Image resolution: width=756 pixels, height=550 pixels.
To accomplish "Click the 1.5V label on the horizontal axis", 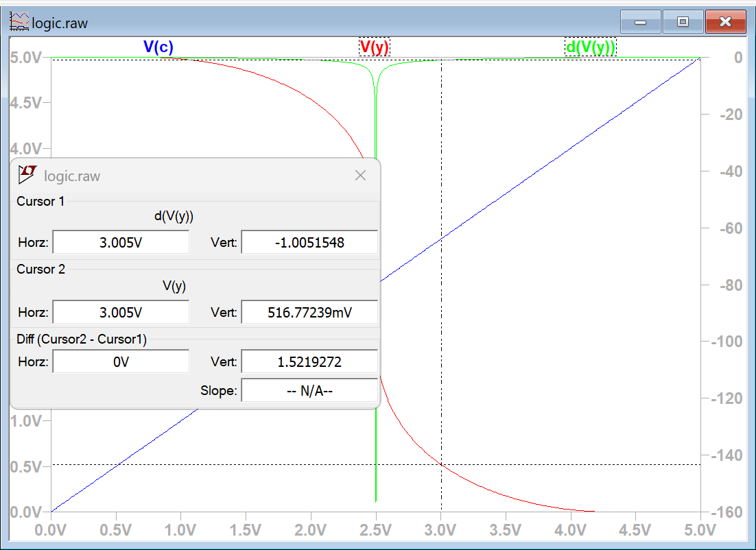I will (x=246, y=530).
